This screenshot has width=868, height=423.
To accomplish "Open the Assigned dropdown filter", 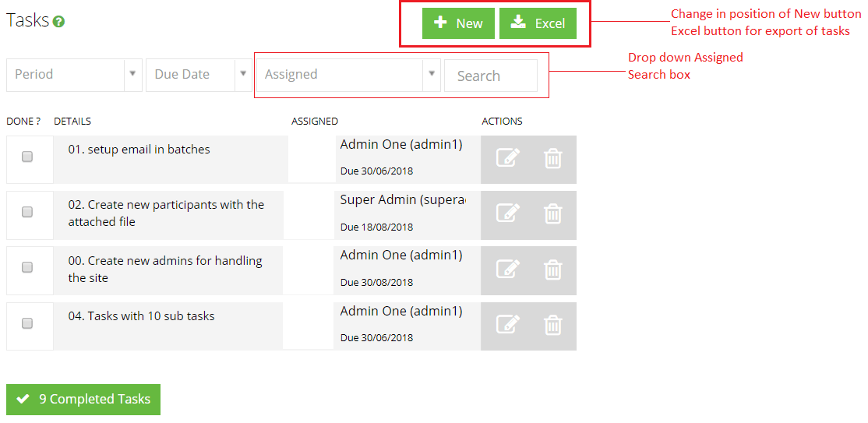I will pos(348,75).
